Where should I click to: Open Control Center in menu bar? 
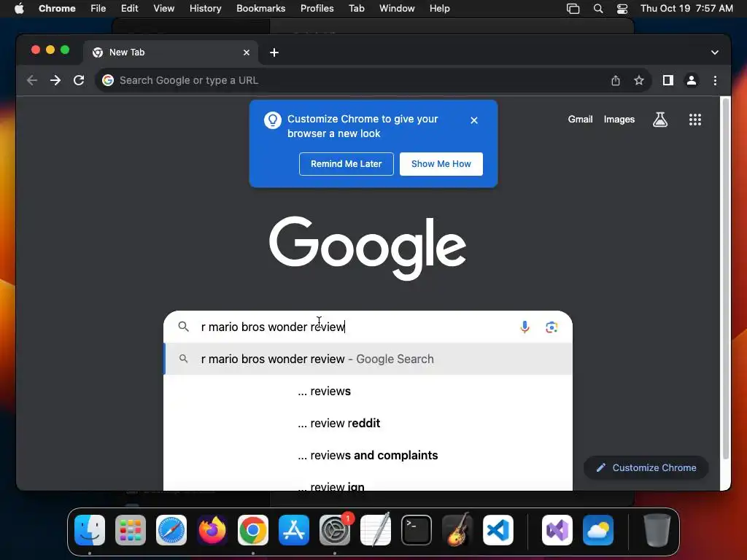point(622,9)
